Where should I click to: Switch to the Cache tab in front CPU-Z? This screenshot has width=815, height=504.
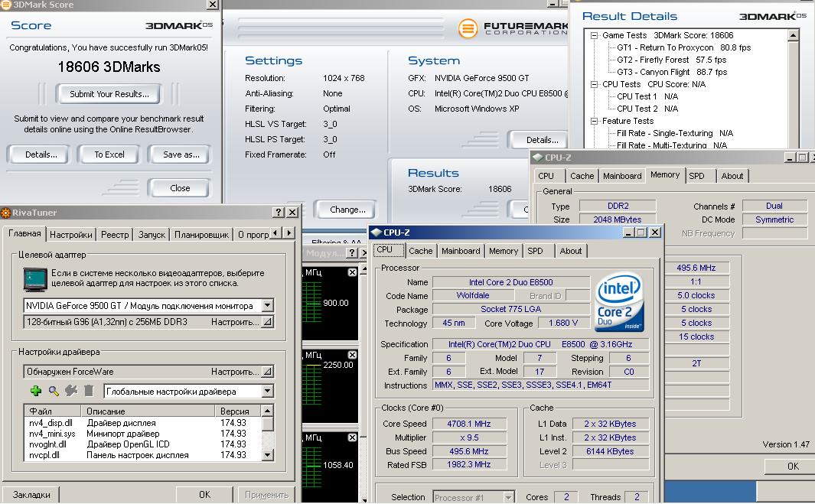420,251
